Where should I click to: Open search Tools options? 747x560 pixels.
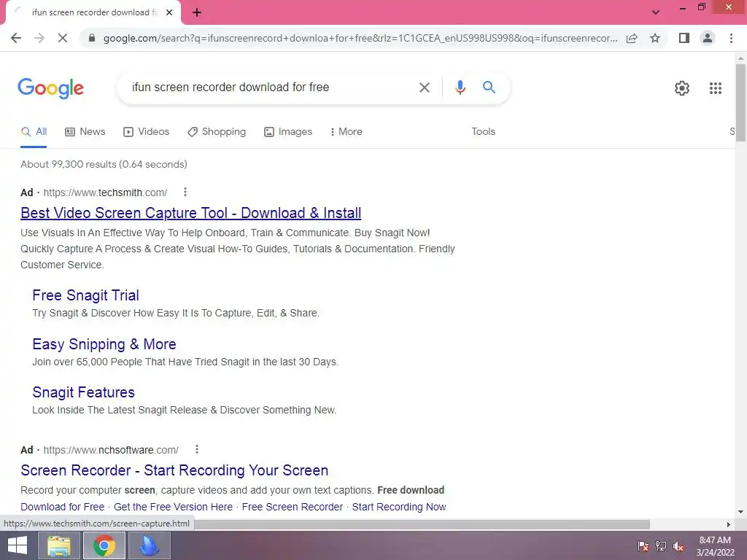[x=483, y=132]
